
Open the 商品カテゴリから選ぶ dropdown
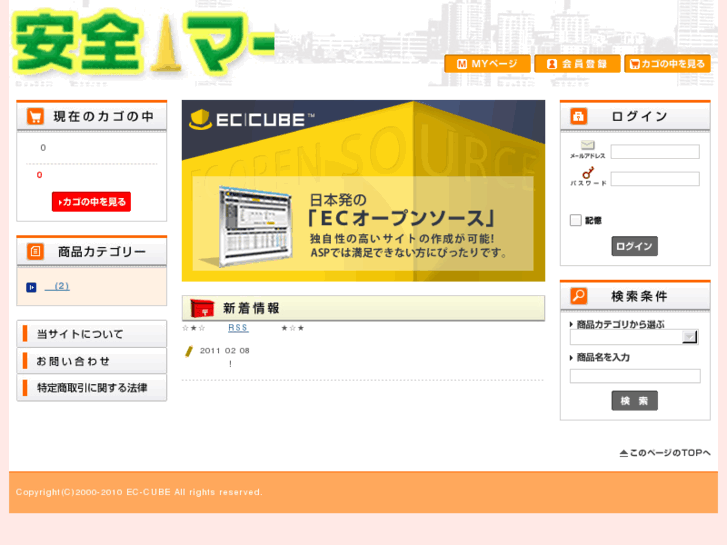pos(634,337)
